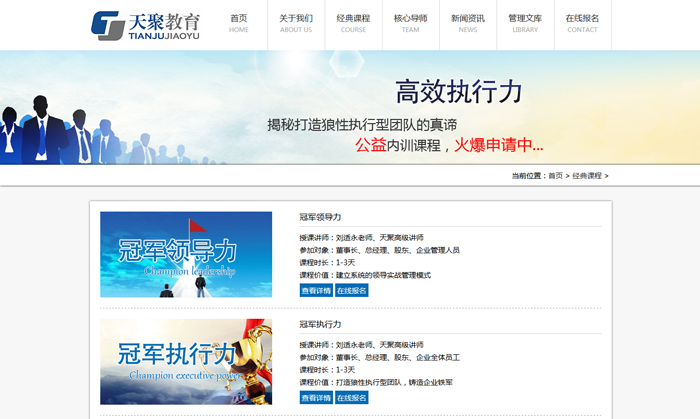Open the 首页 HOME menu item
The width and height of the screenshot is (700, 419).
click(239, 23)
